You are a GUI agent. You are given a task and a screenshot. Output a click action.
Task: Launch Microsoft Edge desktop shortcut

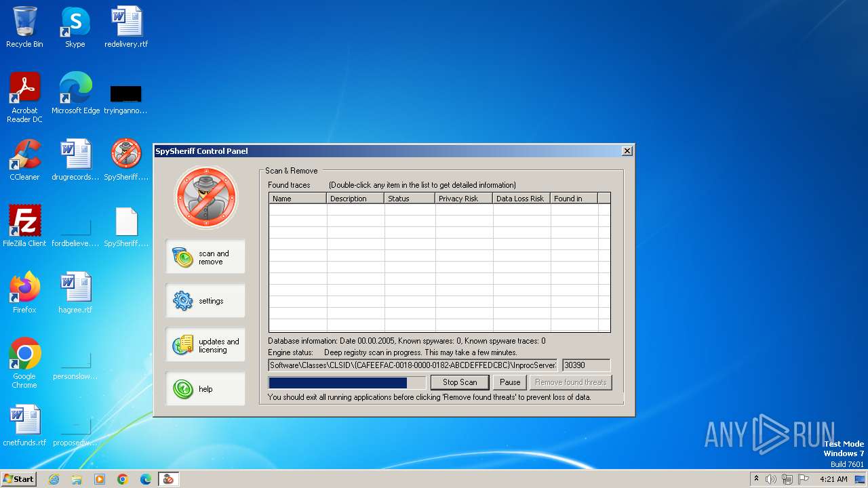point(75,93)
